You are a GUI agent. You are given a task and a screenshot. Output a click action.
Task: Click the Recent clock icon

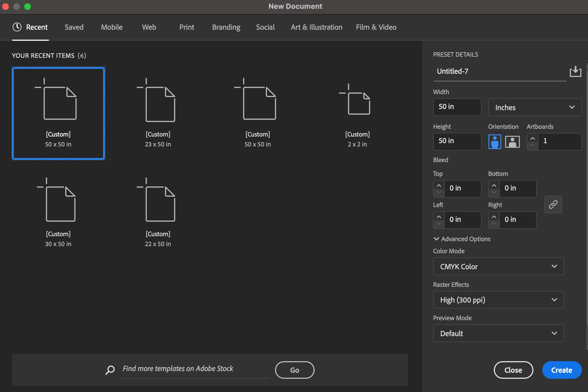tap(17, 27)
